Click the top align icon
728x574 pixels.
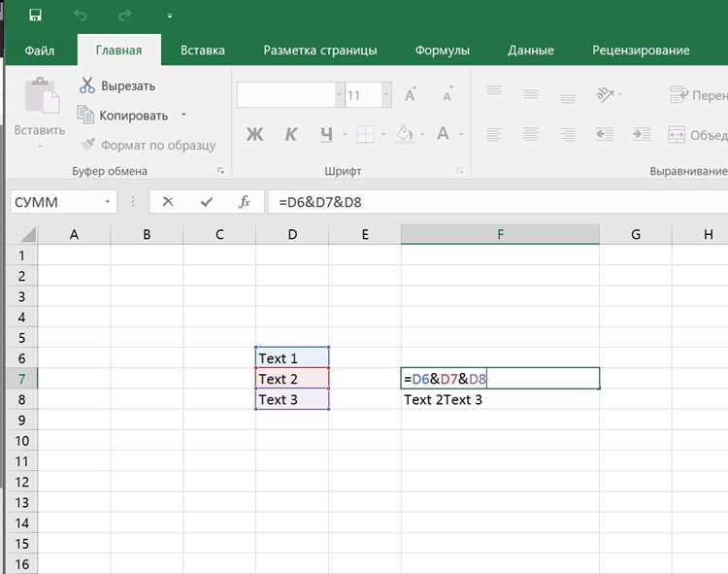coord(494,92)
